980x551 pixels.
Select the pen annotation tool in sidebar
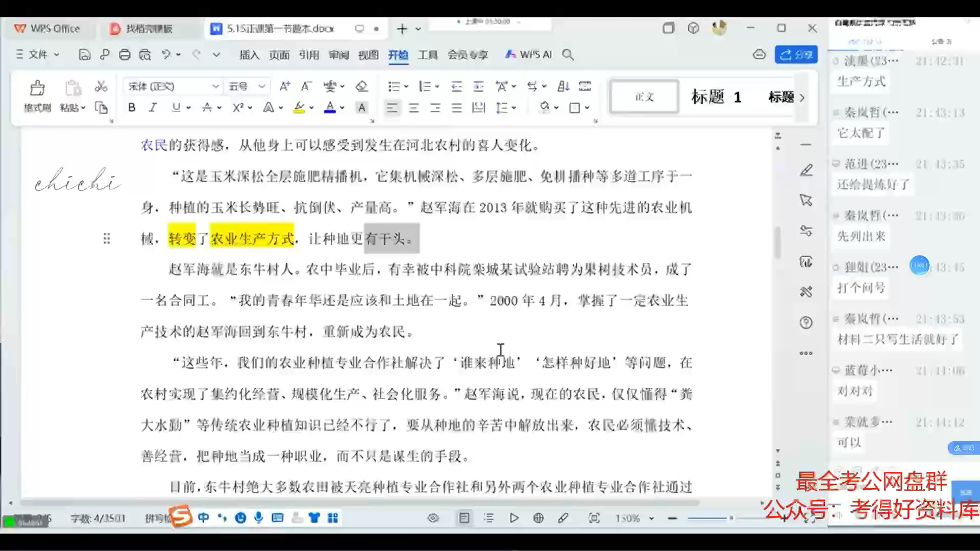[x=806, y=170]
